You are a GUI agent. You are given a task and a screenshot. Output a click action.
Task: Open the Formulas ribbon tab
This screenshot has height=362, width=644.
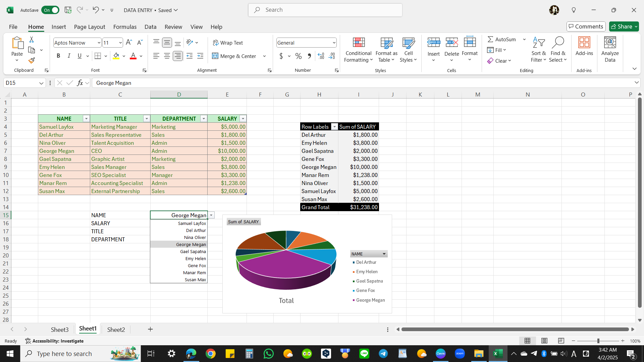(x=125, y=27)
